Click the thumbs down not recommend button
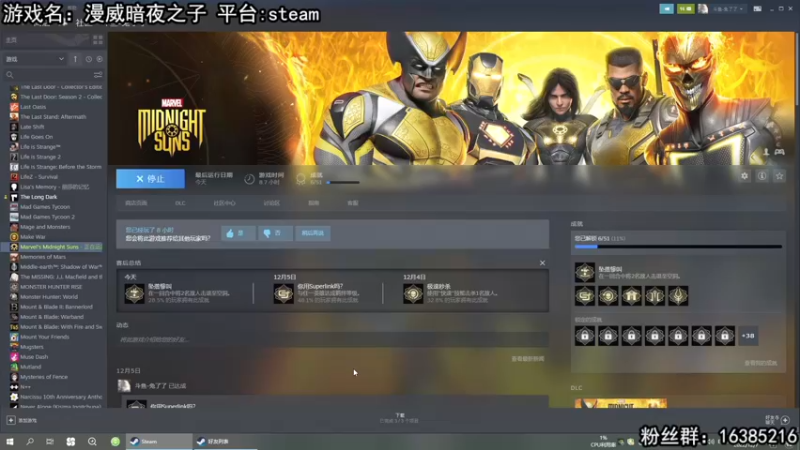The height and width of the screenshot is (450, 800). click(x=275, y=233)
